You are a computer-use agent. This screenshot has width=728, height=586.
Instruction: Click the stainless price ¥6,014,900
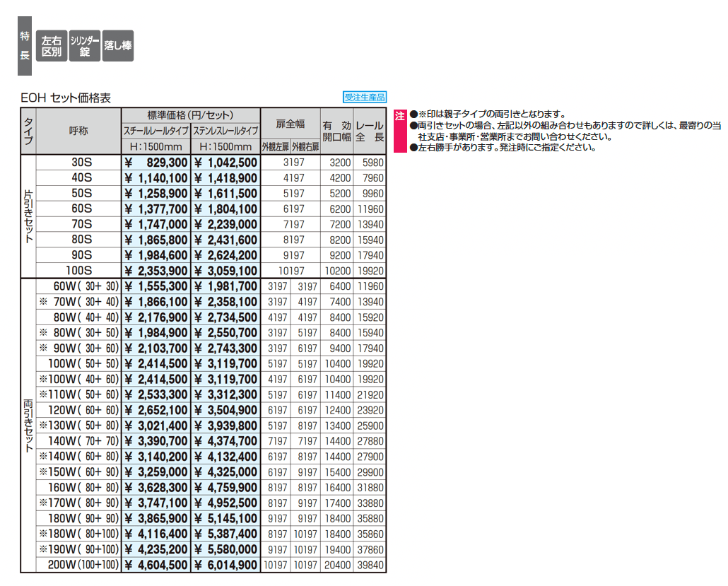[225, 565]
